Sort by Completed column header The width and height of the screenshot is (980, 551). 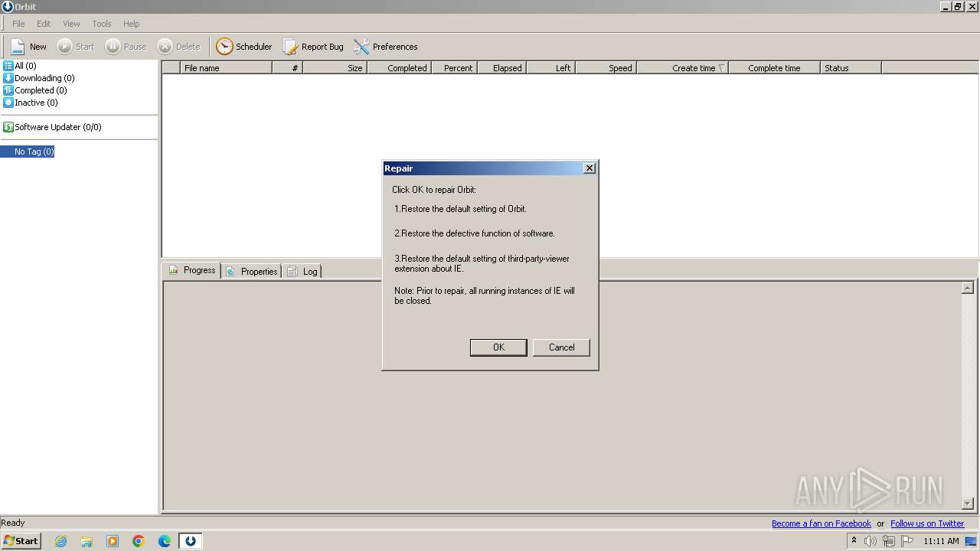pyautogui.click(x=400, y=68)
